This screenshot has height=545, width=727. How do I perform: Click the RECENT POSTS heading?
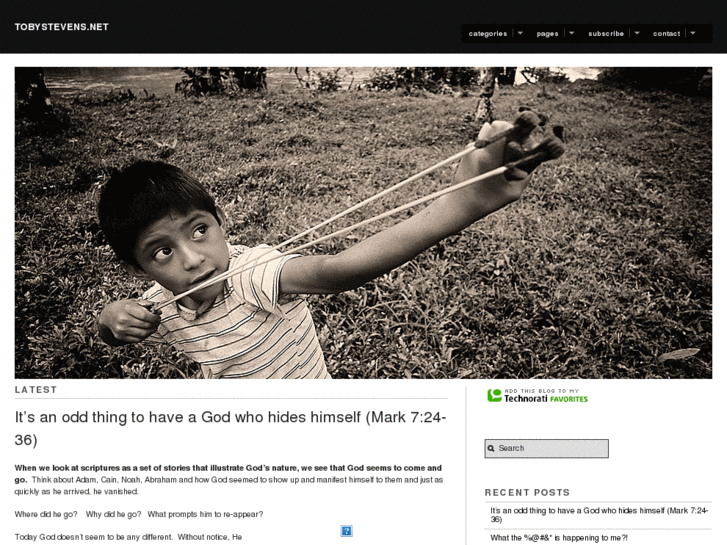click(x=527, y=493)
